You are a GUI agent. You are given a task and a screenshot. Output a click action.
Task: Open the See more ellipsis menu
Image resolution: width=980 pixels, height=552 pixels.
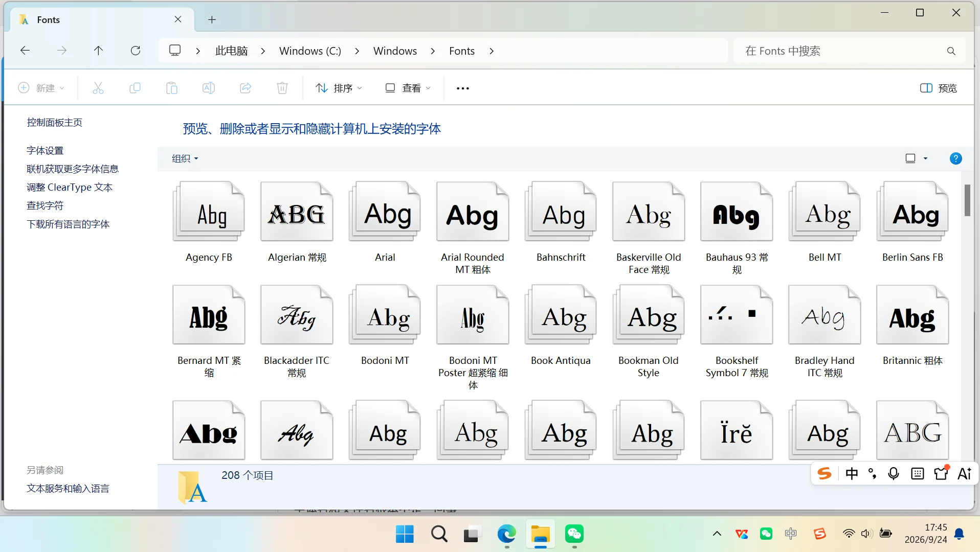[463, 88]
